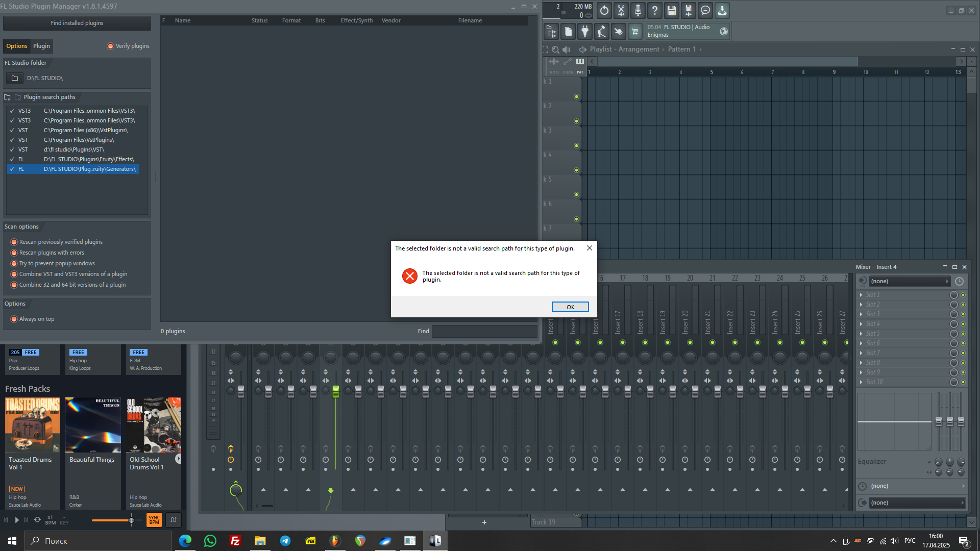Screen dimensions: 980x551
Task: Open the mixer input (none) dropdown
Action: [x=908, y=281]
